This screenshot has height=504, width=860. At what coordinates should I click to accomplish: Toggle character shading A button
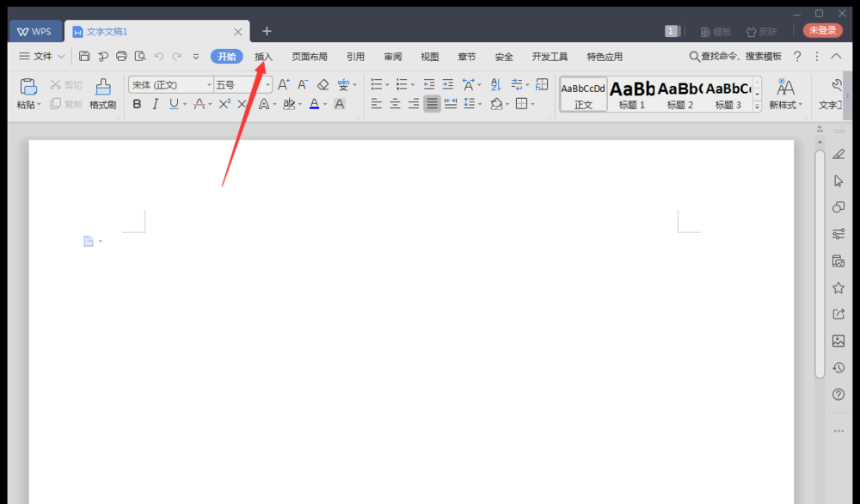340,104
